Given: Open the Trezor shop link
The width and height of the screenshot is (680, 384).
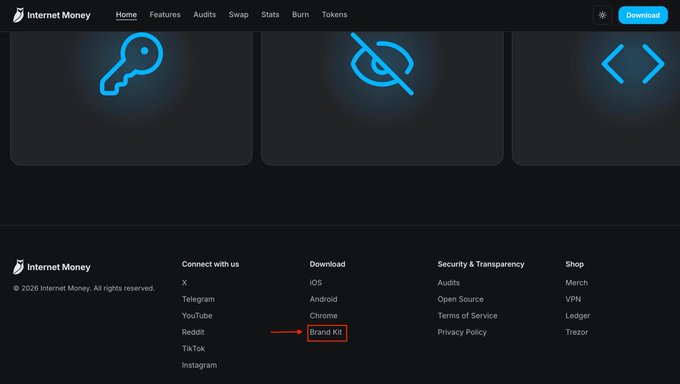Looking at the screenshot, I should 576,332.
